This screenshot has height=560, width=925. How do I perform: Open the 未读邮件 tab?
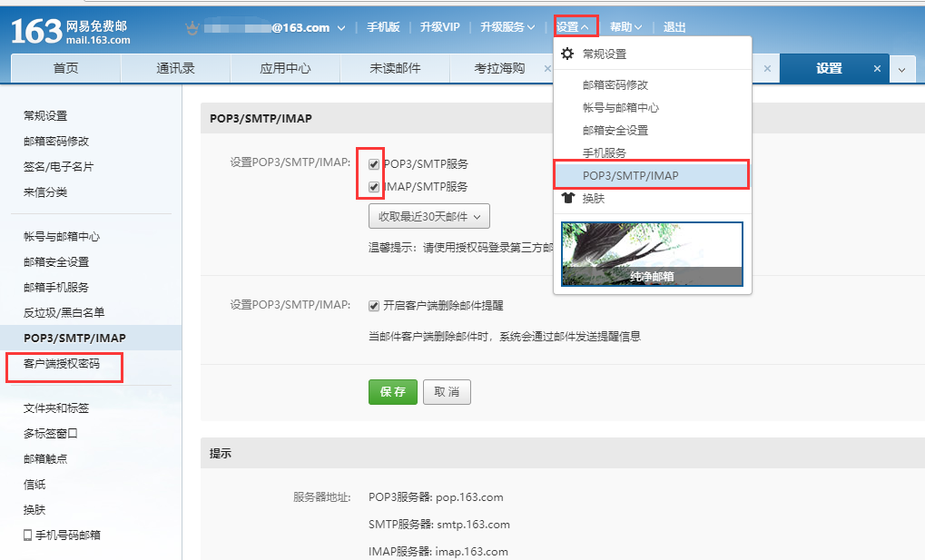(395, 68)
